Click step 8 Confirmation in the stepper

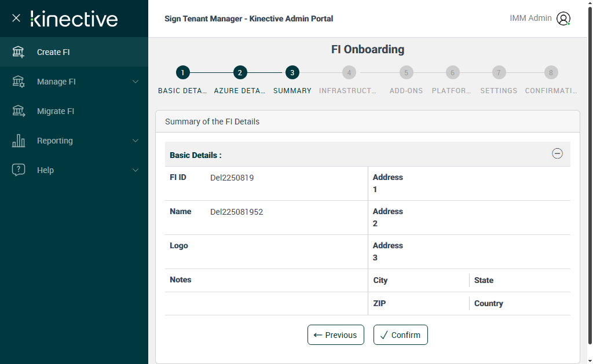(x=551, y=73)
